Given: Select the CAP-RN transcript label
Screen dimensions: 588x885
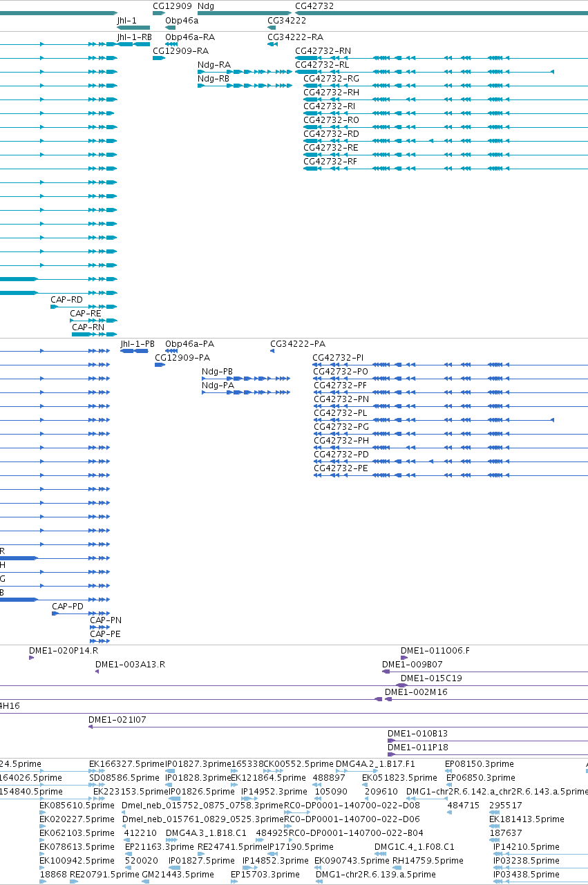Looking at the screenshot, I should 88,327.
